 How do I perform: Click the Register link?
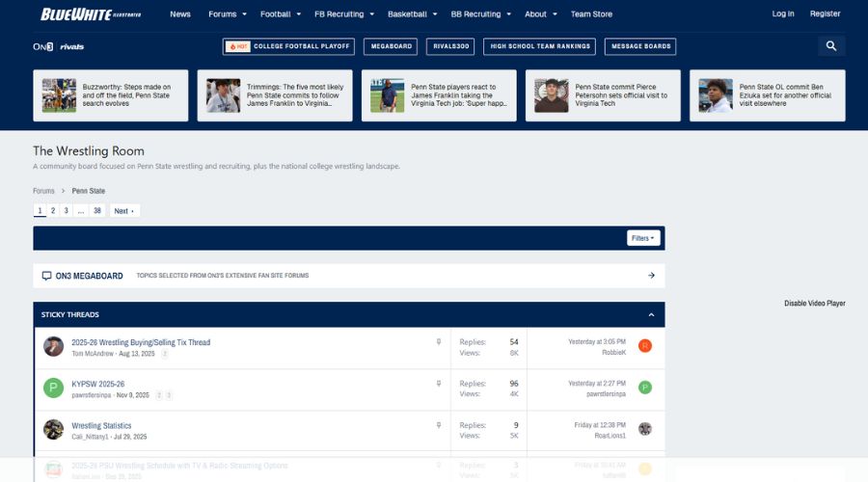[825, 13]
